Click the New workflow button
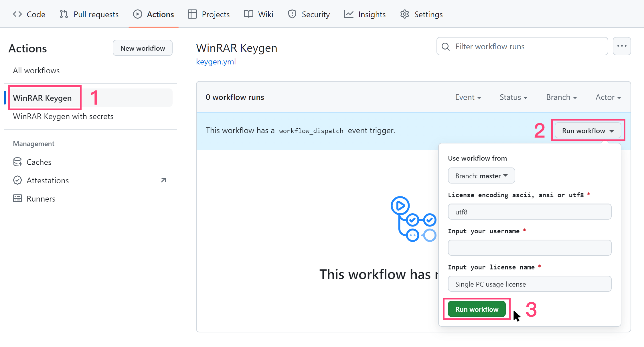Viewport: 644px width, 347px height. coord(143,48)
